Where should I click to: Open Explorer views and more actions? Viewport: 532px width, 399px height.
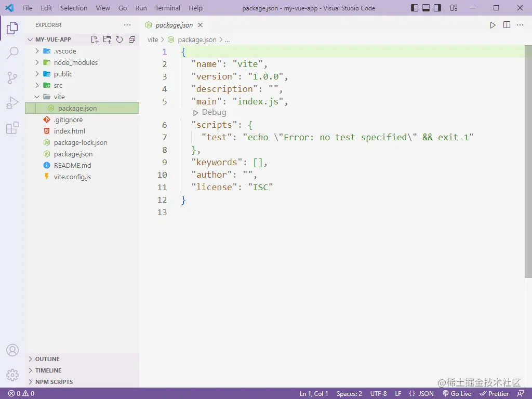coord(127,25)
